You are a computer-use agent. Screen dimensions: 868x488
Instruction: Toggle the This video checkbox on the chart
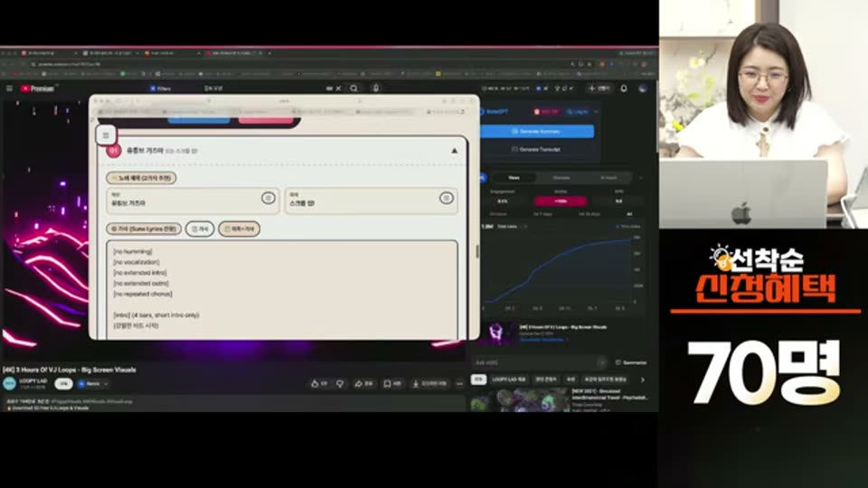click(627, 226)
